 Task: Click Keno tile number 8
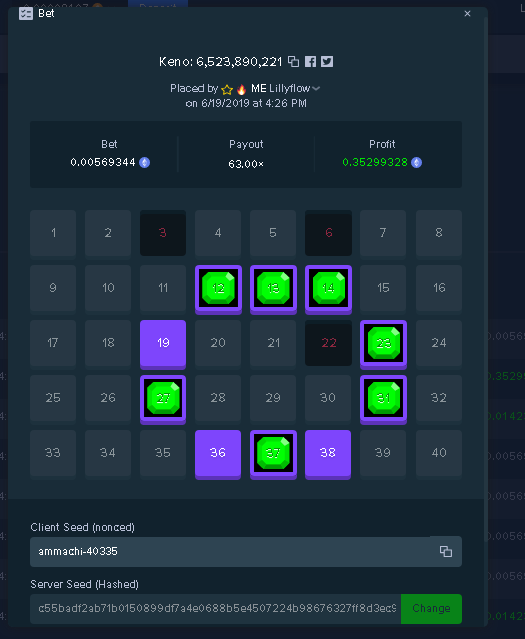pyautogui.click(x=439, y=233)
